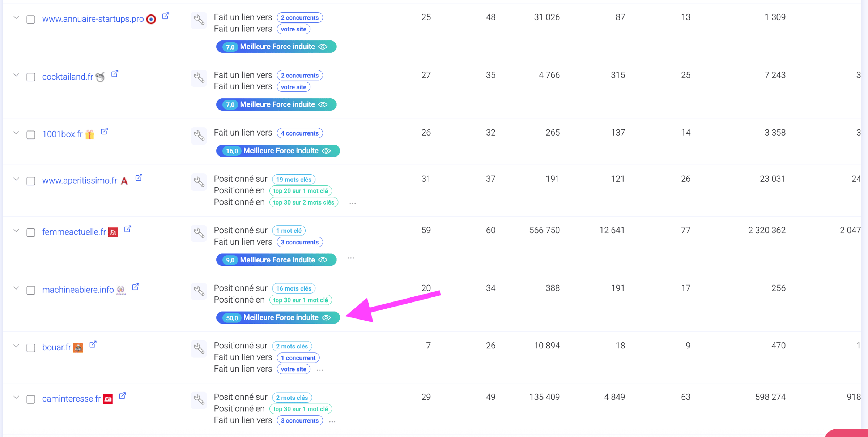Click '4 concurrents' badge in 1001box.fr row

coord(299,133)
